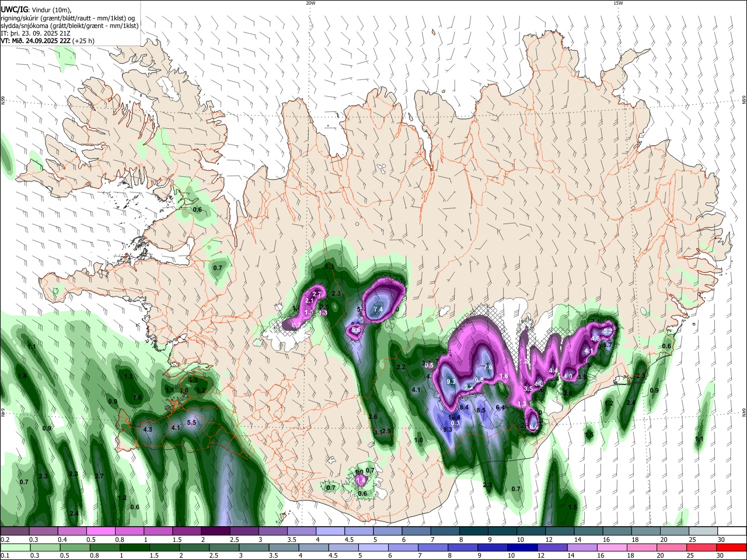This screenshot has height=560, width=747.
Task: Click the 0.8 green swatch on rain scale
Action: point(106,547)
